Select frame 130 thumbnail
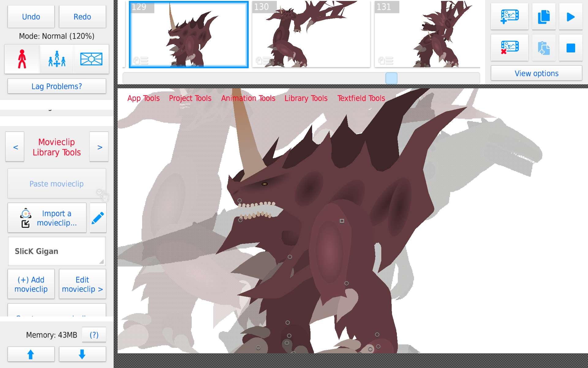 311,34
